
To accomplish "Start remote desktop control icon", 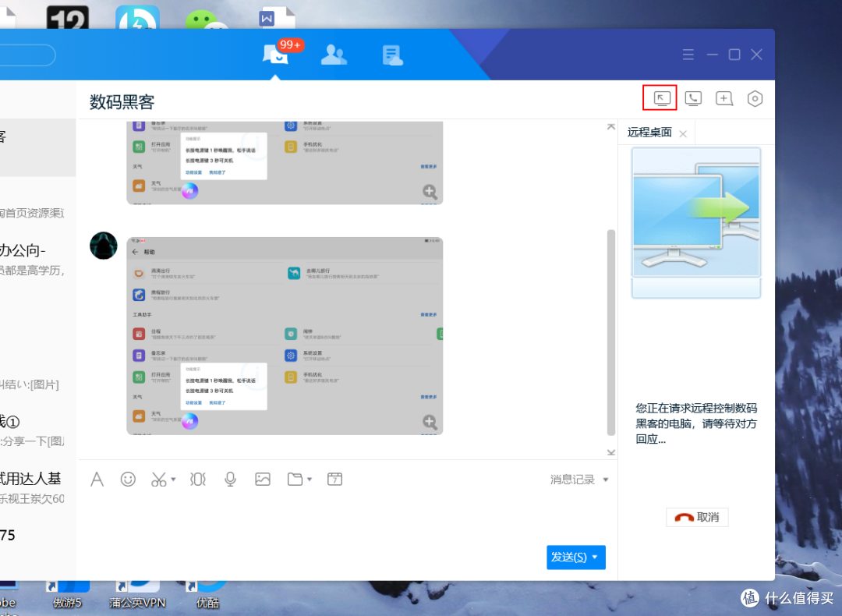I will click(x=662, y=98).
